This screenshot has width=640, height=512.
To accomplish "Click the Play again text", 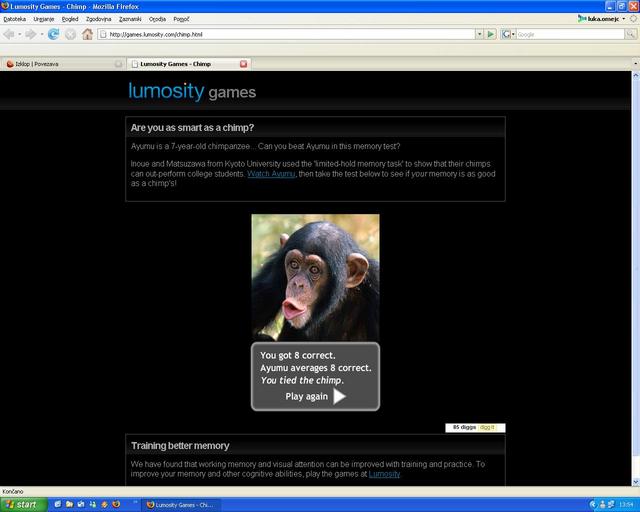I will coord(307,396).
